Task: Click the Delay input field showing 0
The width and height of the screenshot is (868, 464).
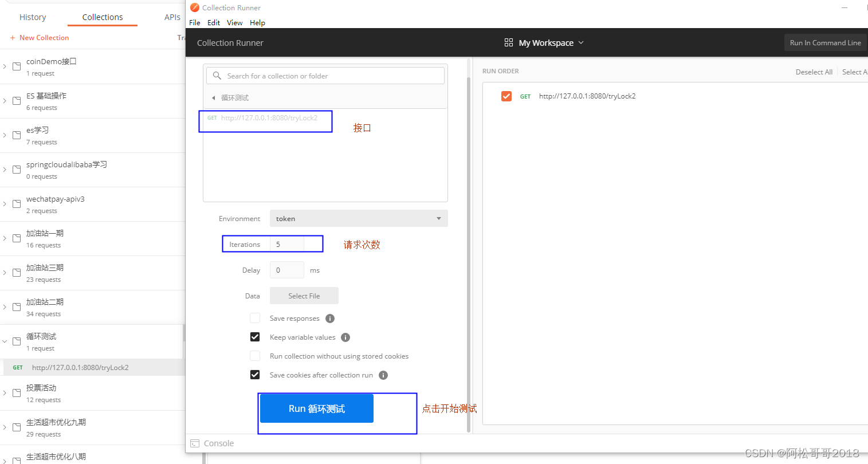Action: pos(287,270)
